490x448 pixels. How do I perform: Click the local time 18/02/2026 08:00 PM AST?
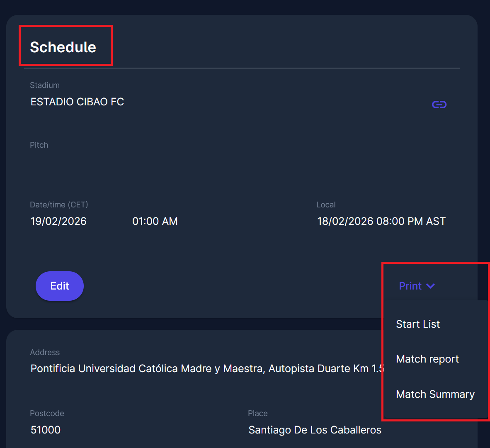(x=381, y=221)
